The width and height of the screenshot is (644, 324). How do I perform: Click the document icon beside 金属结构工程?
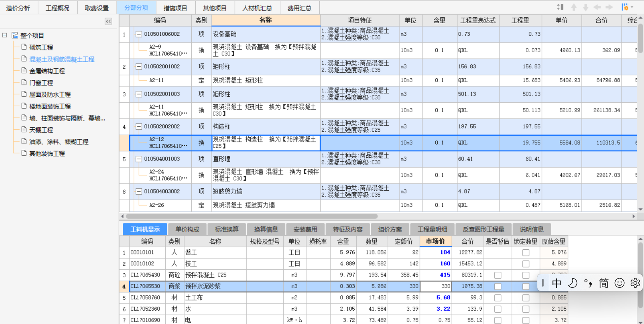[x=24, y=70]
